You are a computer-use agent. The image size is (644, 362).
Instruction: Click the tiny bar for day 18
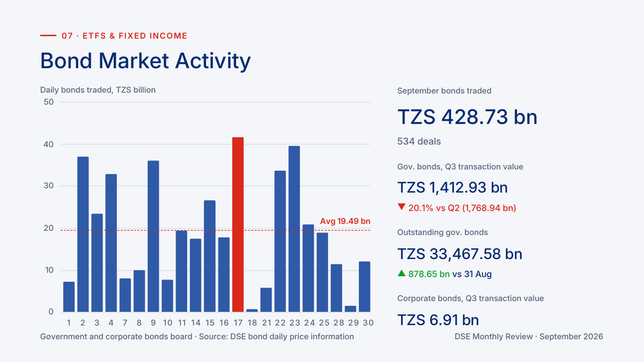tap(252, 311)
